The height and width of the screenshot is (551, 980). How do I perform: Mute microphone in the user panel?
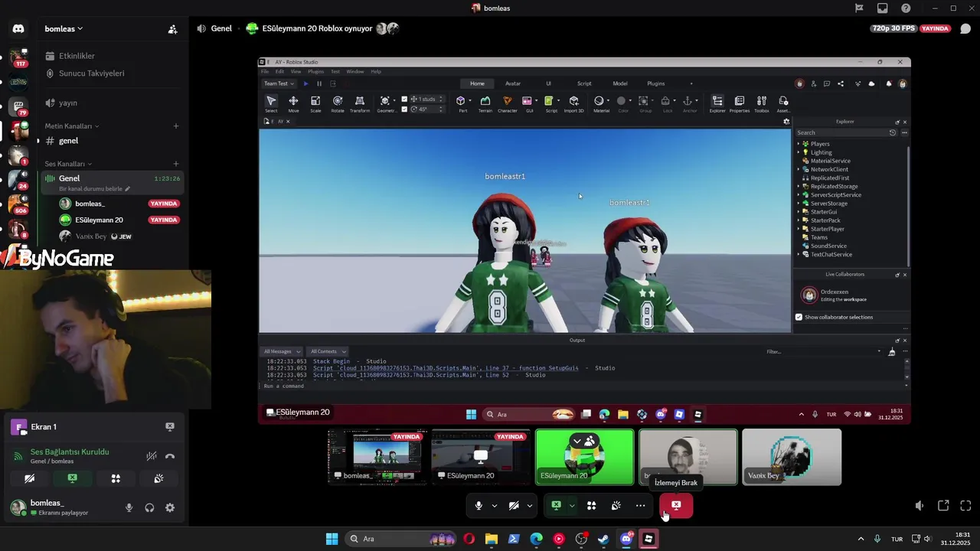pos(129,507)
